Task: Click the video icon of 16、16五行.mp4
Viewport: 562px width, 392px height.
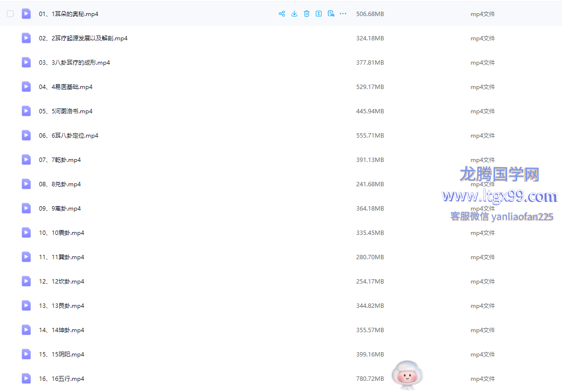Action: [26, 378]
